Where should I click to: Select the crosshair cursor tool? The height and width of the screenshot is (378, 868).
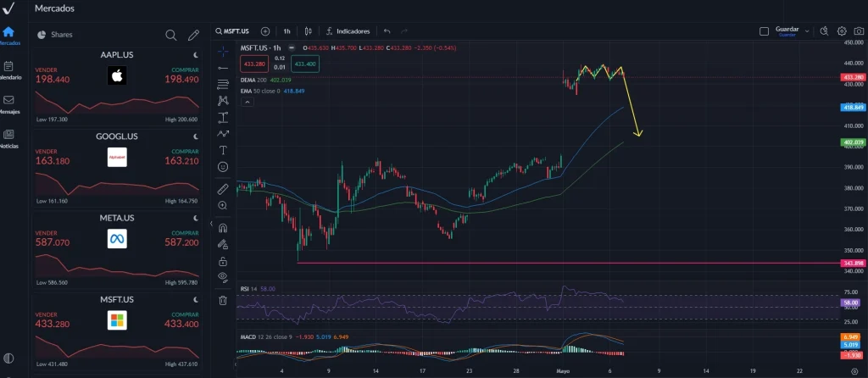pyautogui.click(x=223, y=52)
